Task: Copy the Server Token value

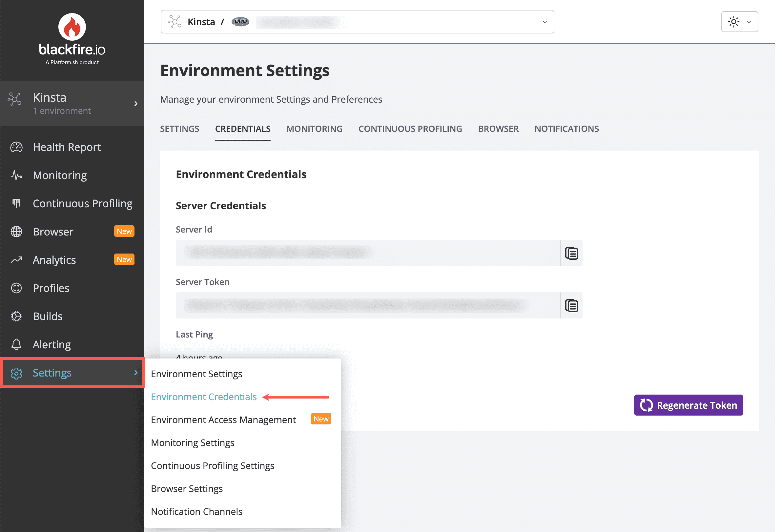Action: pyautogui.click(x=571, y=306)
